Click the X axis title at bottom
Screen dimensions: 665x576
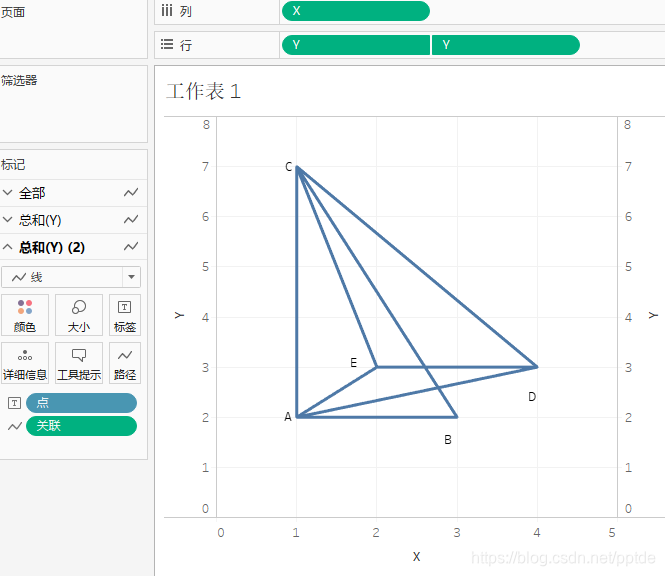tap(416, 556)
